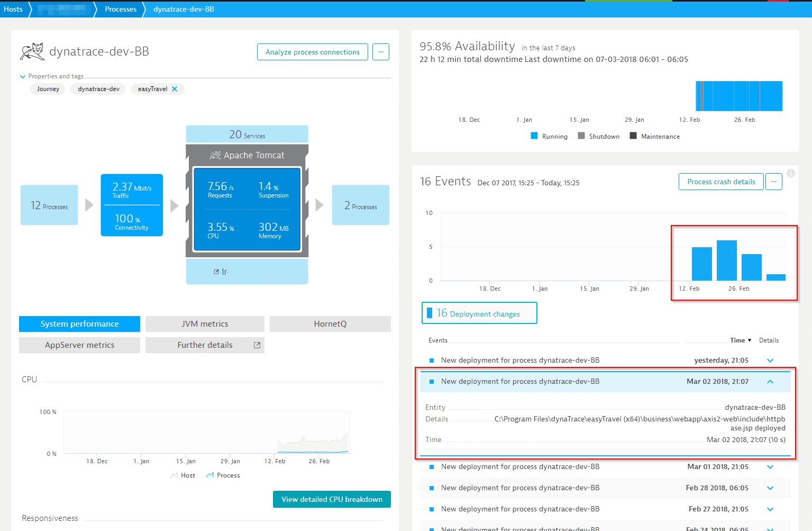Viewport: 812px width, 531px height.
Task: Click the 16 Events heading
Action: coord(445,182)
